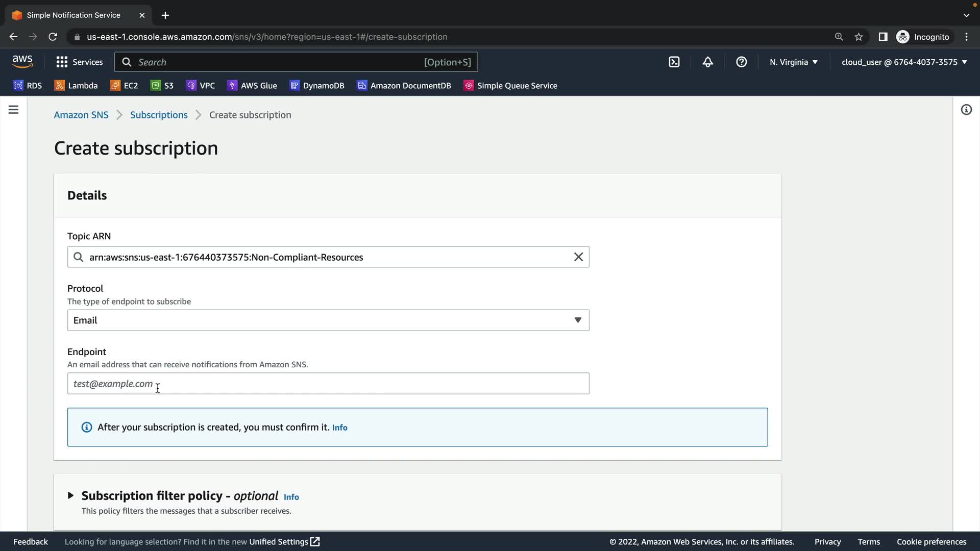Open the info panel icon at right
The height and width of the screenshot is (551, 980).
pos(966,110)
